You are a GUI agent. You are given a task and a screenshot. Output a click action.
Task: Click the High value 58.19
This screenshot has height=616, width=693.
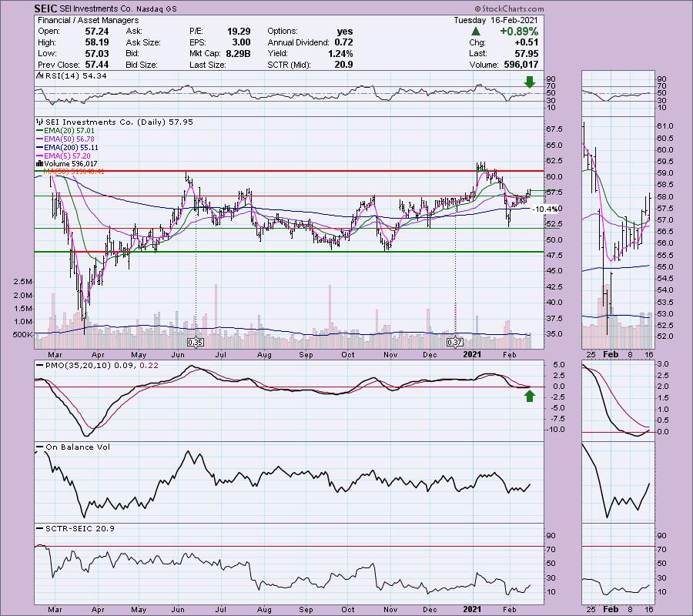click(x=97, y=42)
